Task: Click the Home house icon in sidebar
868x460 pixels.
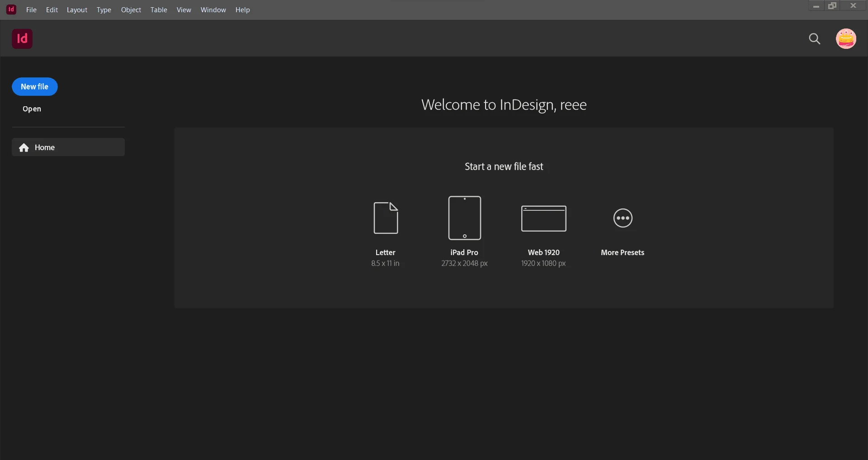Action: tap(24, 147)
